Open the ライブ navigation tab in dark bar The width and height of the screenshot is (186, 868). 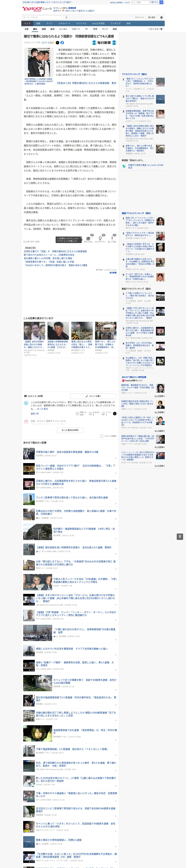(49, 24)
